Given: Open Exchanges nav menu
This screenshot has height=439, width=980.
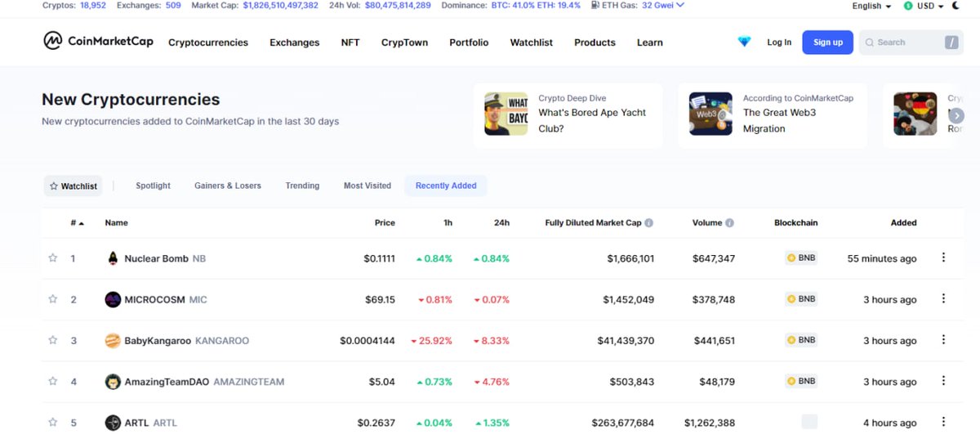Looking at the screenshot, I should [x=295, y=43].
